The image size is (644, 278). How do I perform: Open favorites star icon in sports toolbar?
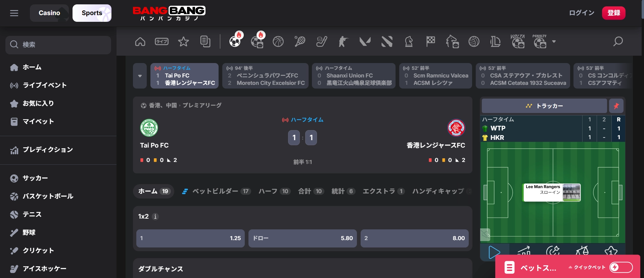183,42
